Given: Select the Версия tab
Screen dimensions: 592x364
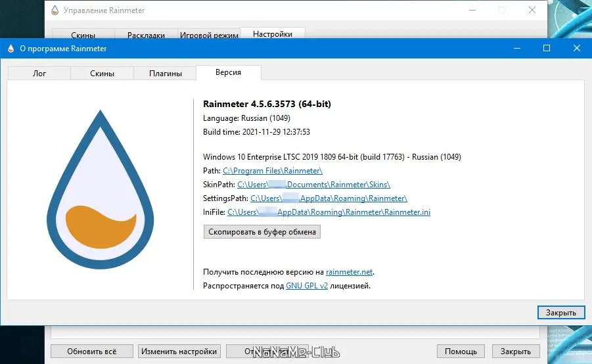Looking at the screenshot, I should tap(229, 72).
